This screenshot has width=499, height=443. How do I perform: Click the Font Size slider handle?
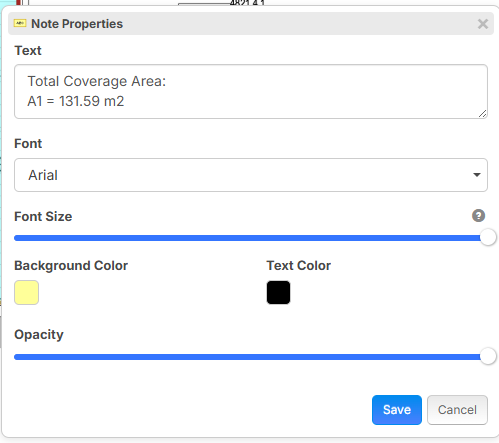click(x=488, y=237)
